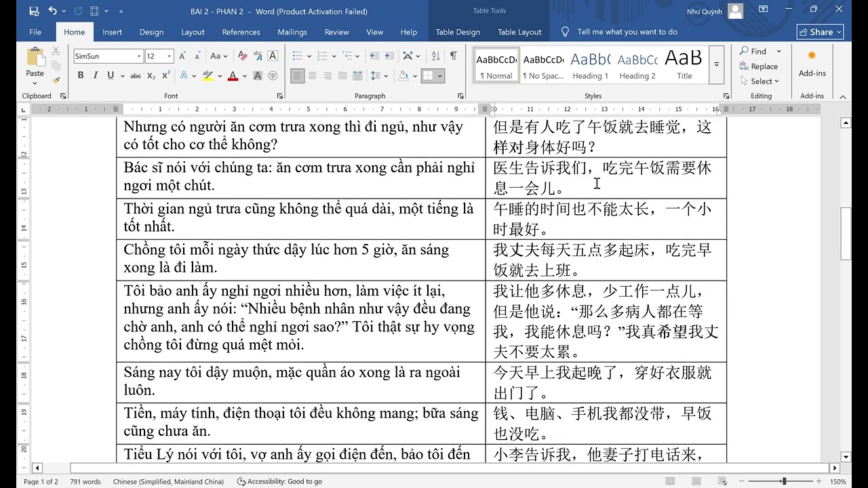Toggle underline formatting
The height and width of the screenshot is (488, 868).
pos(109,76)
